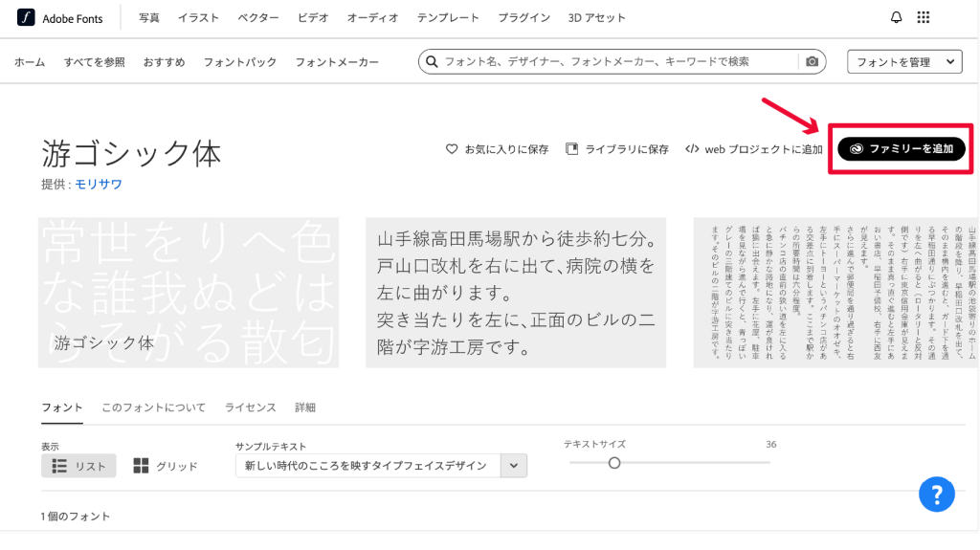Click the モリサワ foundry link

pos(99,185)
